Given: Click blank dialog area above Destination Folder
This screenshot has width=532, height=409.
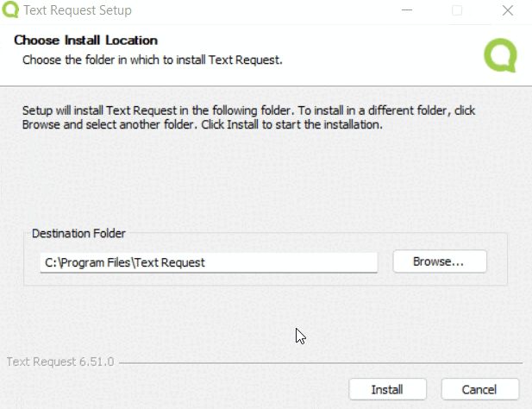Looking at the screenshot, I should pyautogui.click(x=259, y=181).
